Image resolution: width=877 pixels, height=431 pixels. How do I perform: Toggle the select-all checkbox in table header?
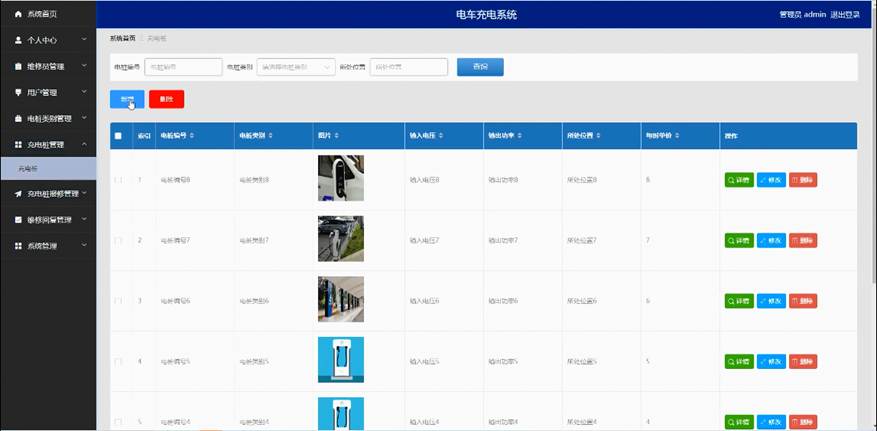click(118, 135)
